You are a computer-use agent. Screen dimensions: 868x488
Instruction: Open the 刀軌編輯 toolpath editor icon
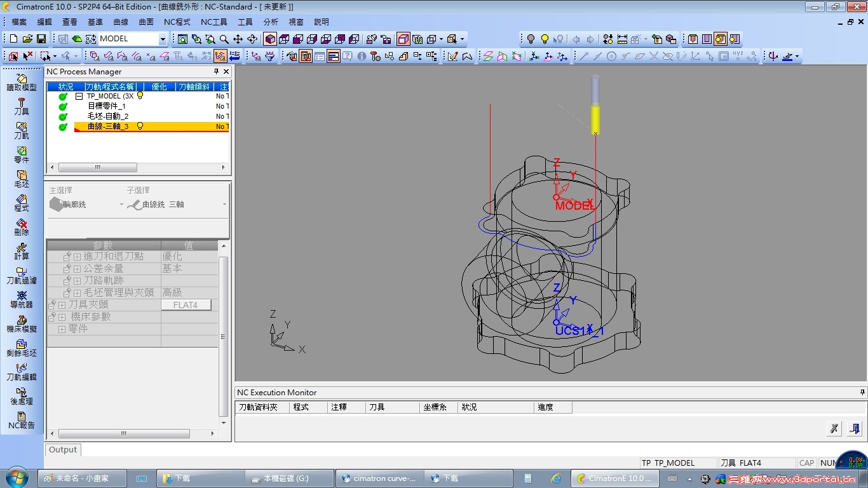pos(22,372)
